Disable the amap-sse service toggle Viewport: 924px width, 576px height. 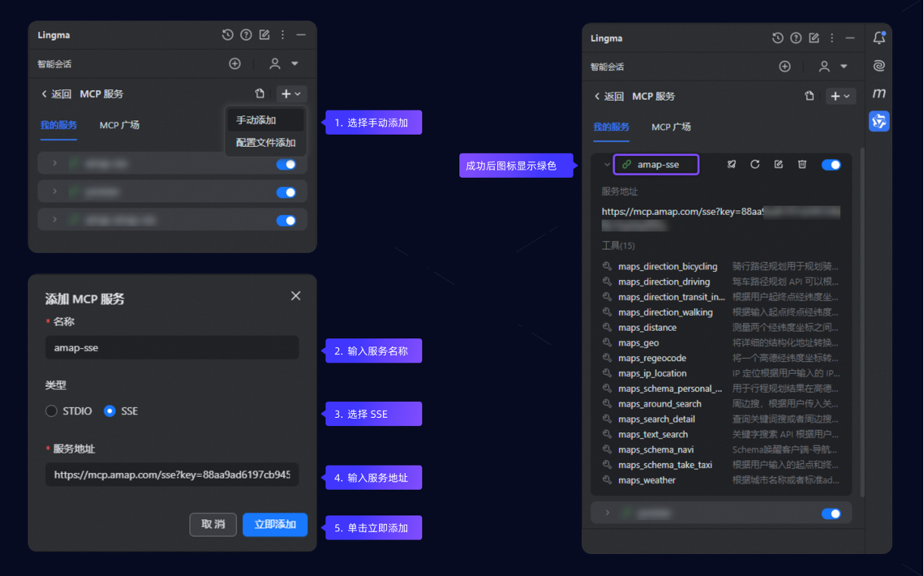(831, 164)
